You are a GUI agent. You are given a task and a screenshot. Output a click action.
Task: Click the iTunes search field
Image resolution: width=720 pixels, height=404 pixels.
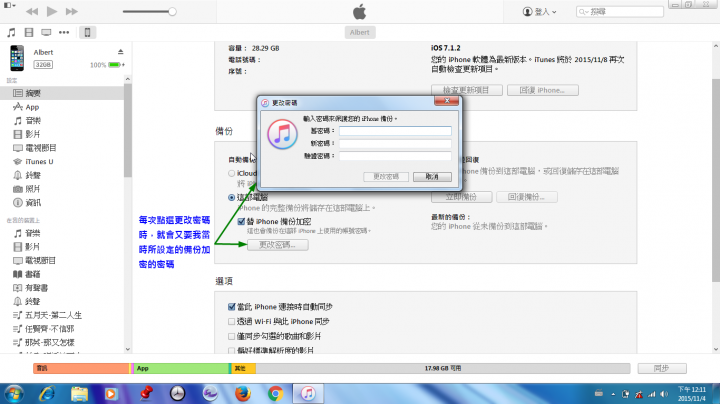point(619,11)
